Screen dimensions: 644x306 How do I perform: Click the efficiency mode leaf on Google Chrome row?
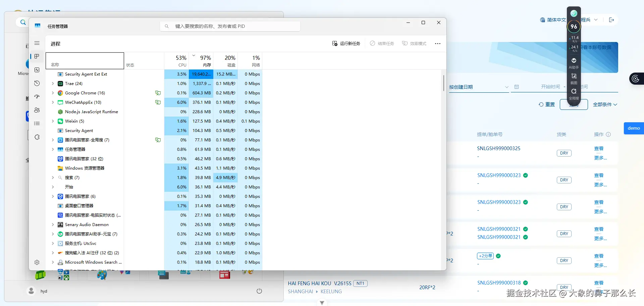point(158,93)
